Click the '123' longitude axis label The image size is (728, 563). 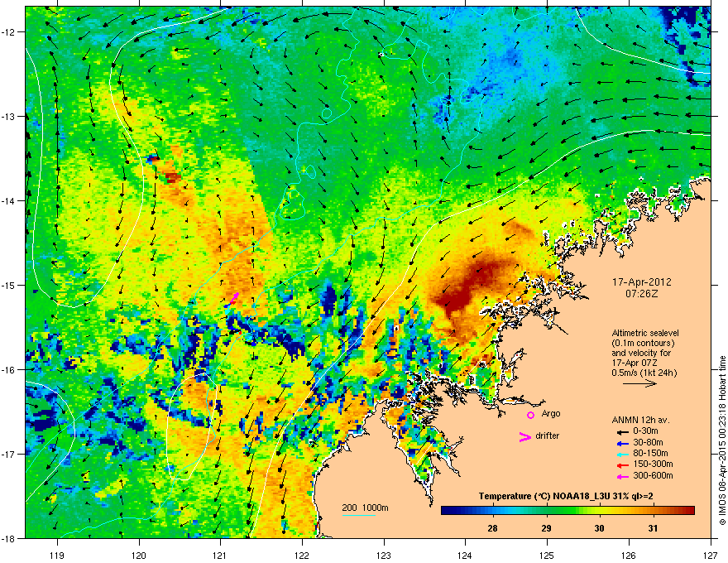click(384, 555)
